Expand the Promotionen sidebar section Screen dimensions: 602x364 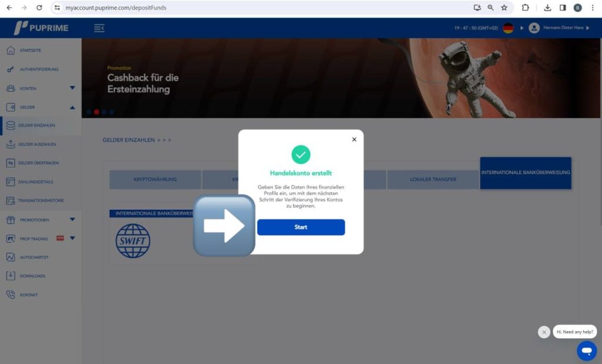[72, 220]
